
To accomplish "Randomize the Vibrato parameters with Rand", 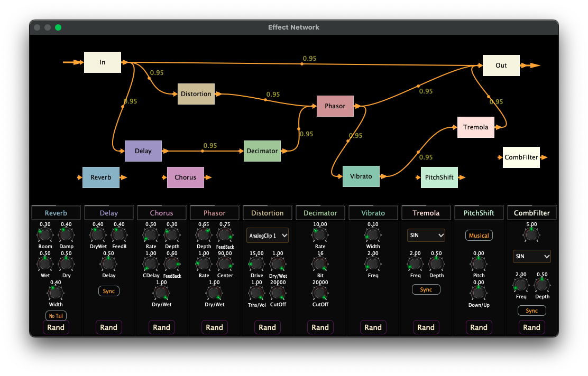I will click(373, 327).
